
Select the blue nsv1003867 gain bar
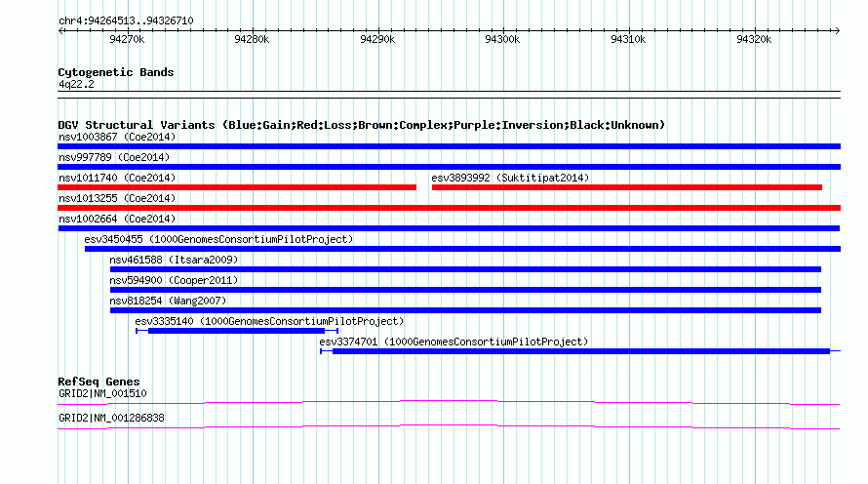coord(449,146)
